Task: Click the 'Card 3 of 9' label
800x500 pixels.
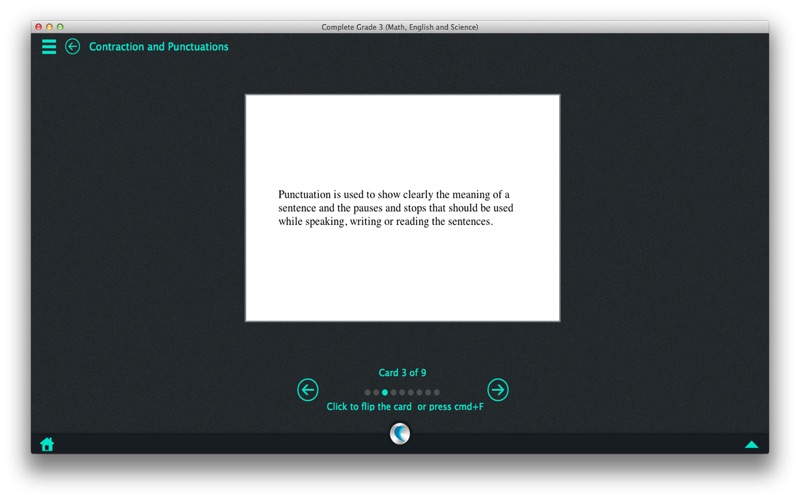Action: [x=402, y=372]
